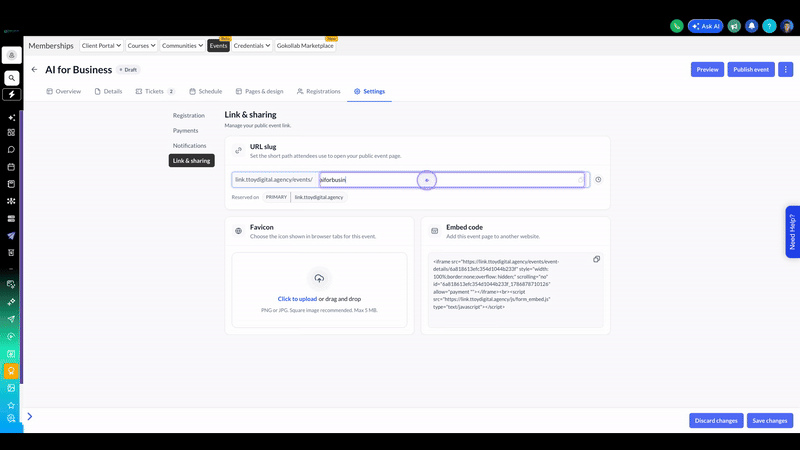Click the link.ttoydigital.agency reserved domain tag
The image size is (800, 450).
pyautogui.click(x=319, y=197)
